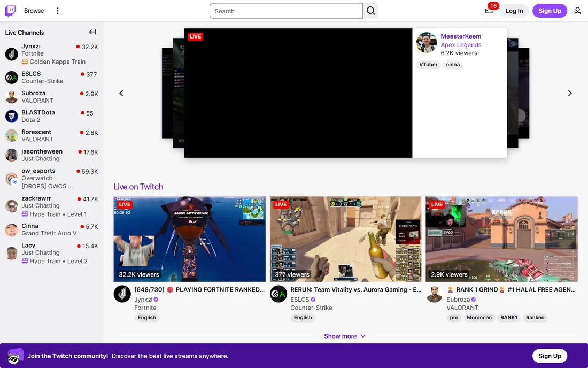Image resolution: width=588 pixels, height=368 pixels.
Task: Click ow_esports avatar in sidebar
Action: point(12,179)
